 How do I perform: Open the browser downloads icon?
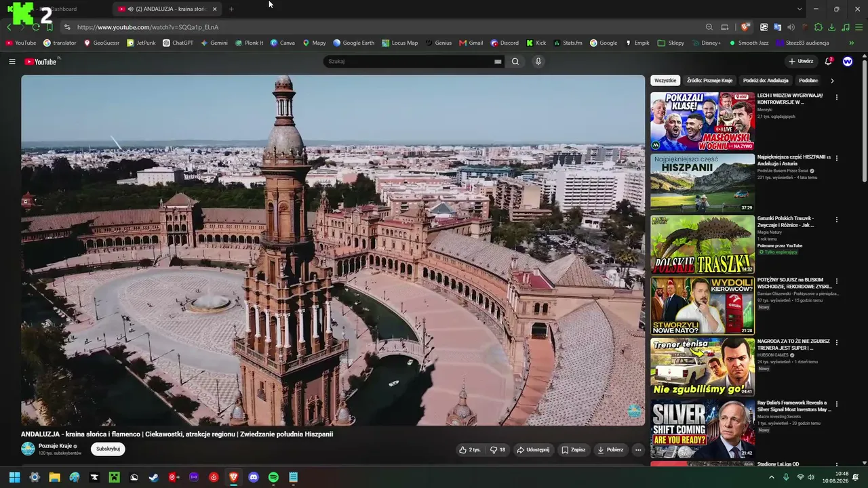(832, 27)
